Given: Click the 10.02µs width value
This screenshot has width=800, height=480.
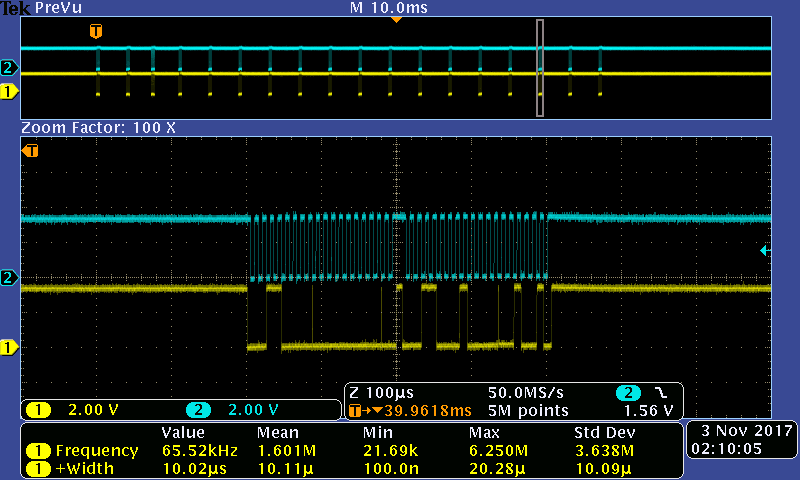Looking at the screenshot, I should tap(194, 469).
